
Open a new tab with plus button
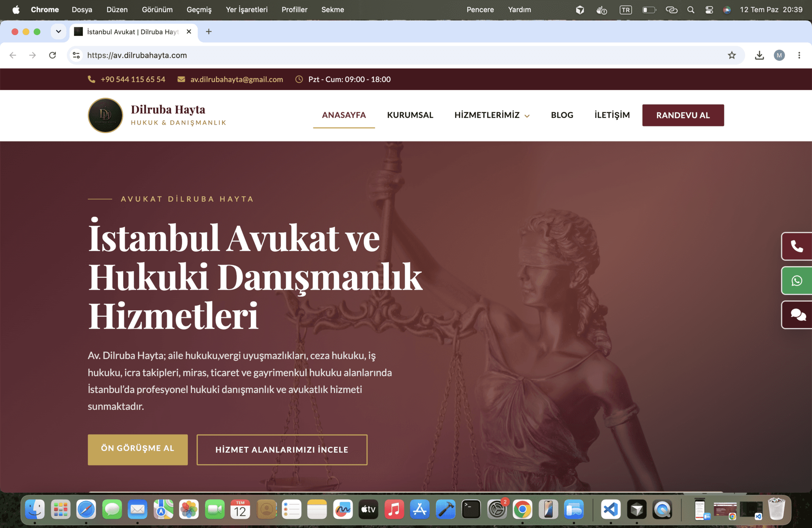(x=208, y=32)
